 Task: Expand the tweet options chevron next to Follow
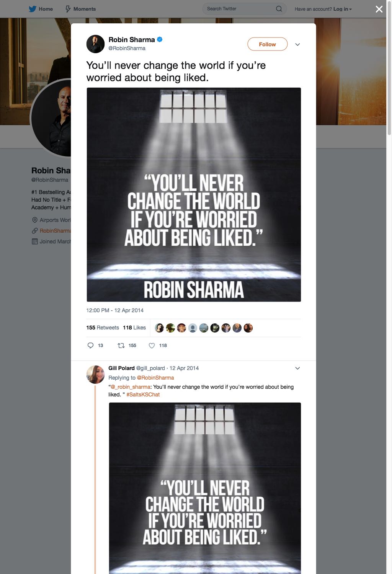[297, 44]
